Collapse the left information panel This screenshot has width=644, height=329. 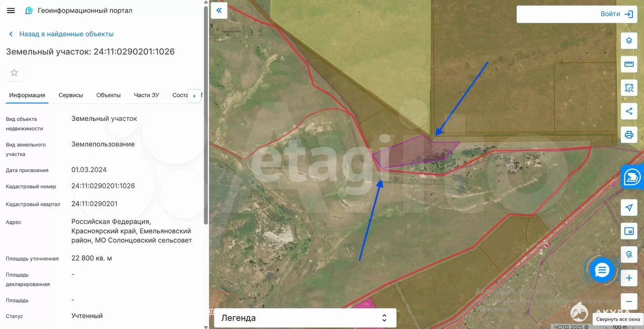[219, 11]
